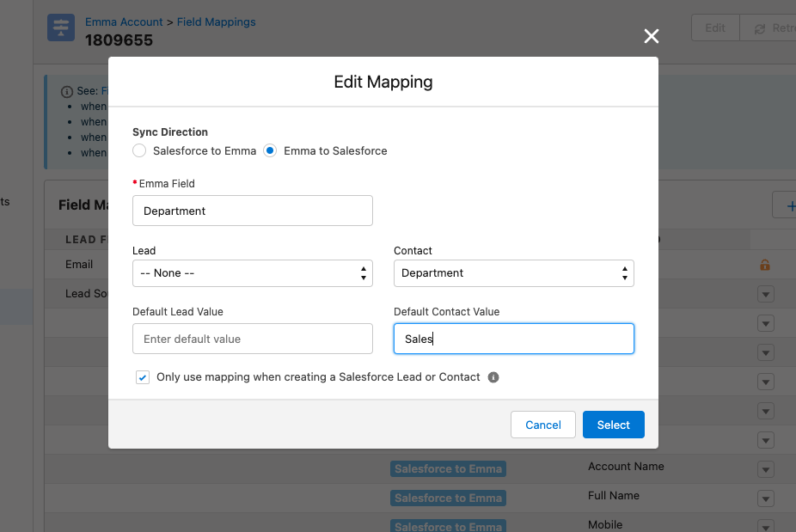Image resolution: width=796 pixels, height=532 pixels.
Task: Open the Emma Account breadcrumb link
Action: 124,22
